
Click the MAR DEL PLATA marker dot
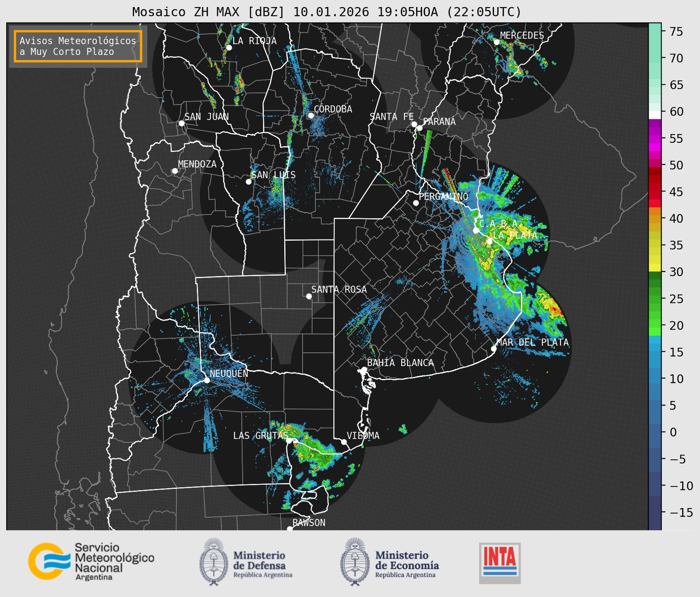click(494, 349)
